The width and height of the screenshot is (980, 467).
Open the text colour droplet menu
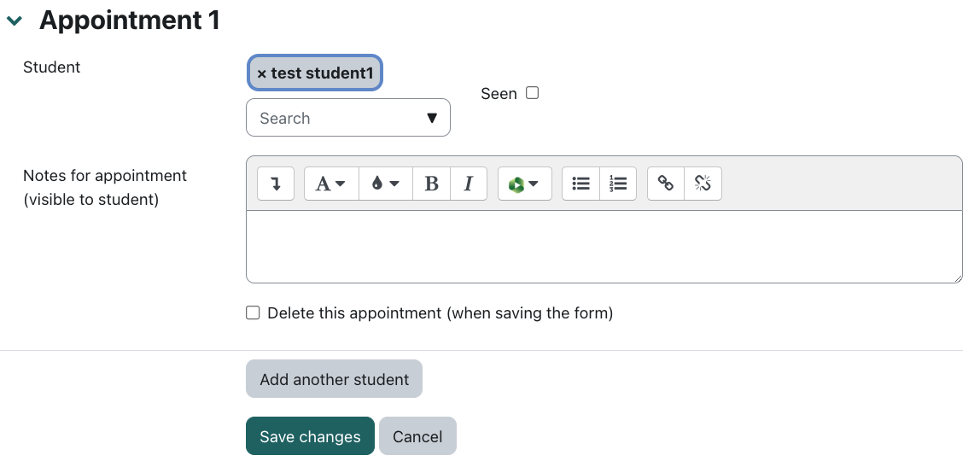tap(385, 184)
